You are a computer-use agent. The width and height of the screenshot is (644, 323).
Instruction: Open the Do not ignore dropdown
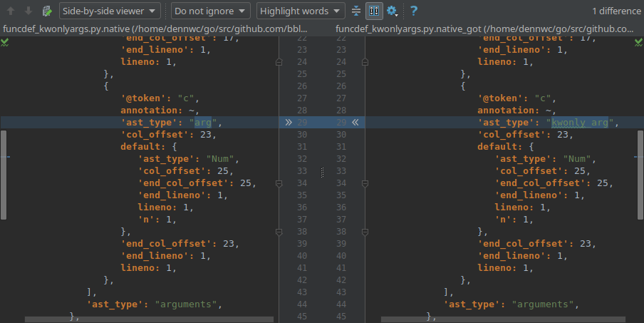coord(210,11)
